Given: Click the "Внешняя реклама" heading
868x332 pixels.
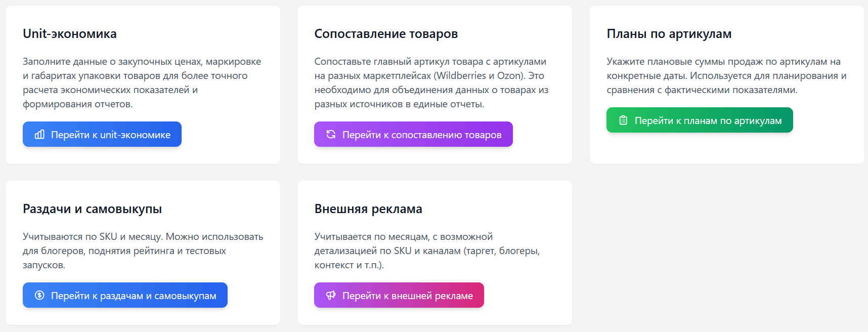Looking at the screenshot, I should (x=369, y=208).
